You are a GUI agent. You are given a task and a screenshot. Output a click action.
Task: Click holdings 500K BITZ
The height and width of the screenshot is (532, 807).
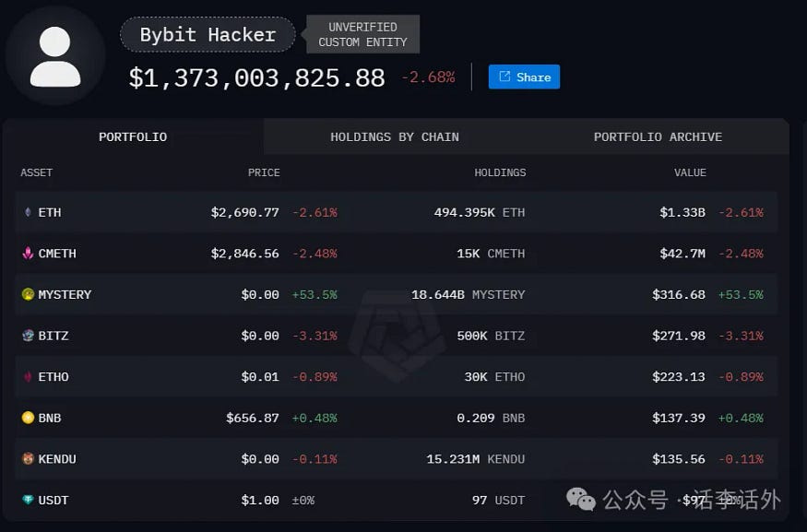point(491,336)
